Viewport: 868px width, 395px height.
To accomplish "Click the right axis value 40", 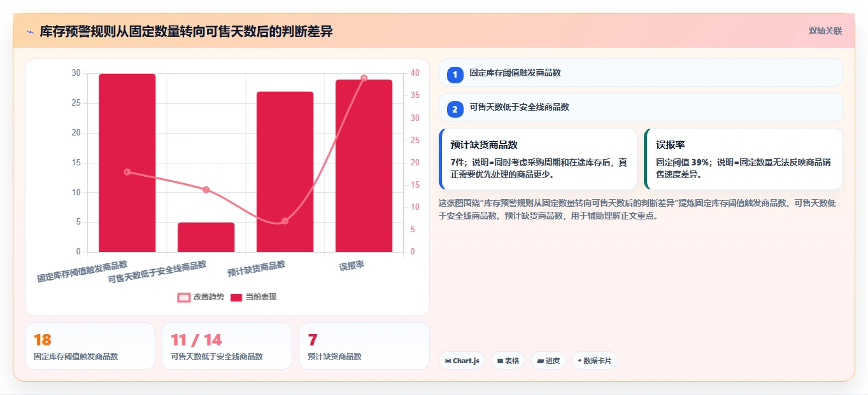I will pyautogui.click(x=415, y=73).
